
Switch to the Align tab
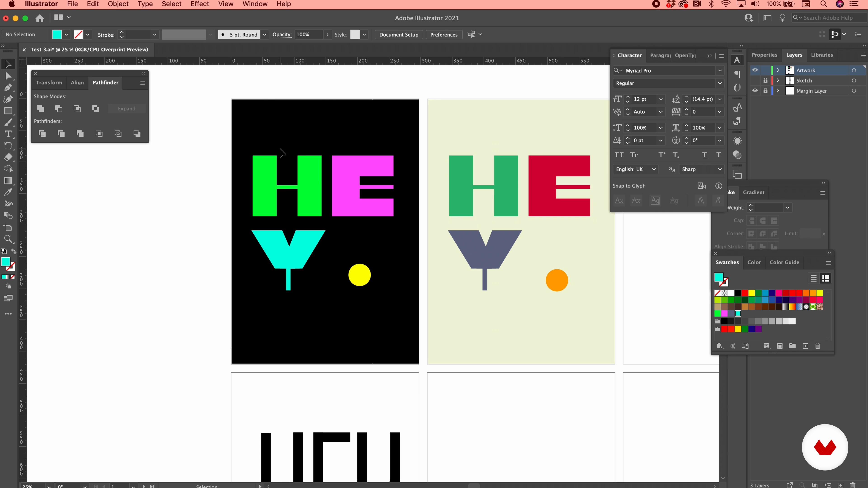pos(77,82)
